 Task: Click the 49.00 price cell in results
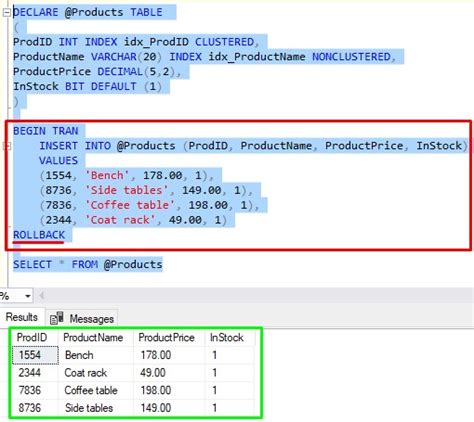click(x=169, y=373)
